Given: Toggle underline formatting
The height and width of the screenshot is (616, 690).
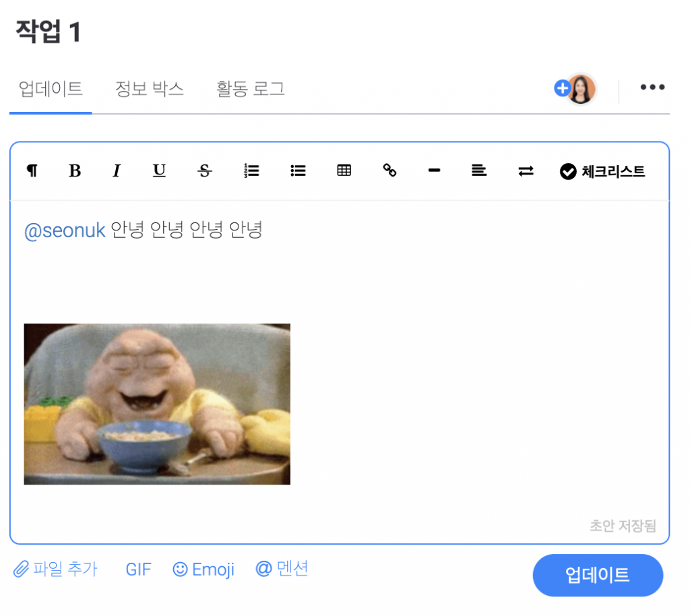Looking at the screenshot, I should [159, 171].
